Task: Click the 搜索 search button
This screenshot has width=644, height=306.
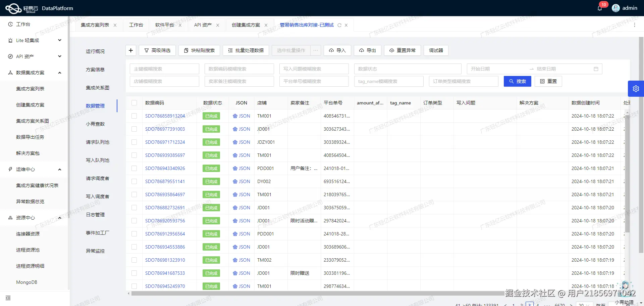Action: [517, 81]
